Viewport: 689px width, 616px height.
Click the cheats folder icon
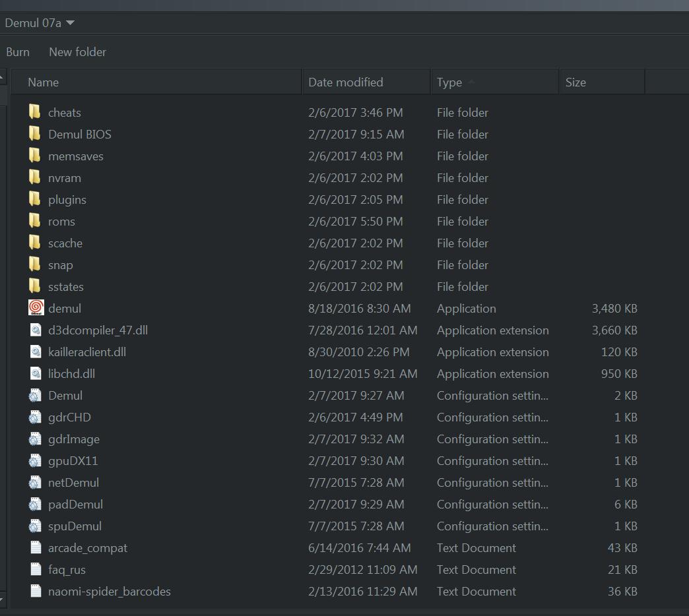coord(35,112)
